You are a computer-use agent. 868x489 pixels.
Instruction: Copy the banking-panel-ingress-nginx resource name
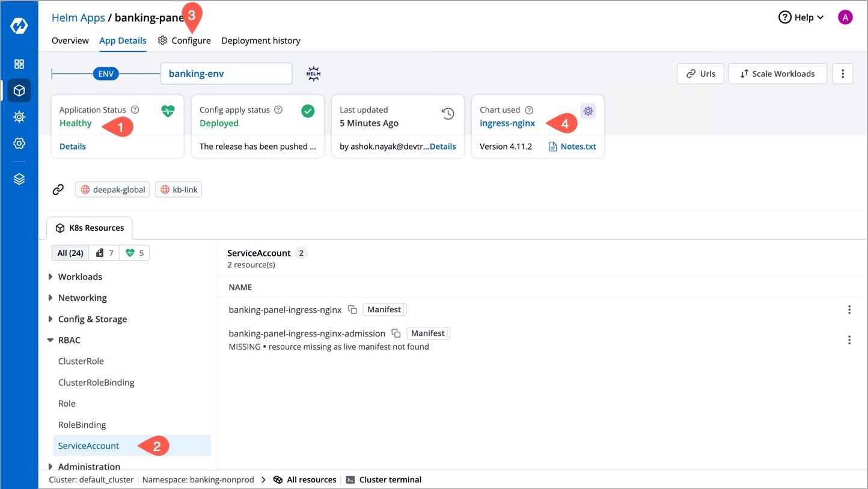353,310
